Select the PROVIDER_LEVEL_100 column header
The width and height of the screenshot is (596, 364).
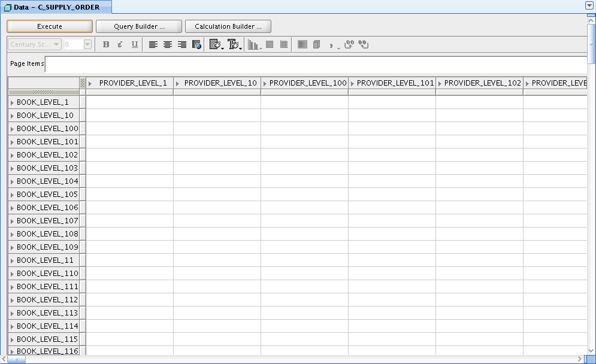(304, 83)
